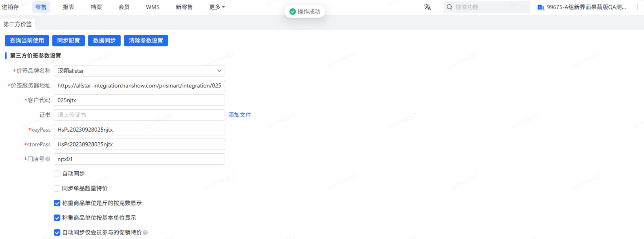The height and width of the screenshot is (239, 644).
Task: Click the 查询当前使用 button
Action: [27, 41]
